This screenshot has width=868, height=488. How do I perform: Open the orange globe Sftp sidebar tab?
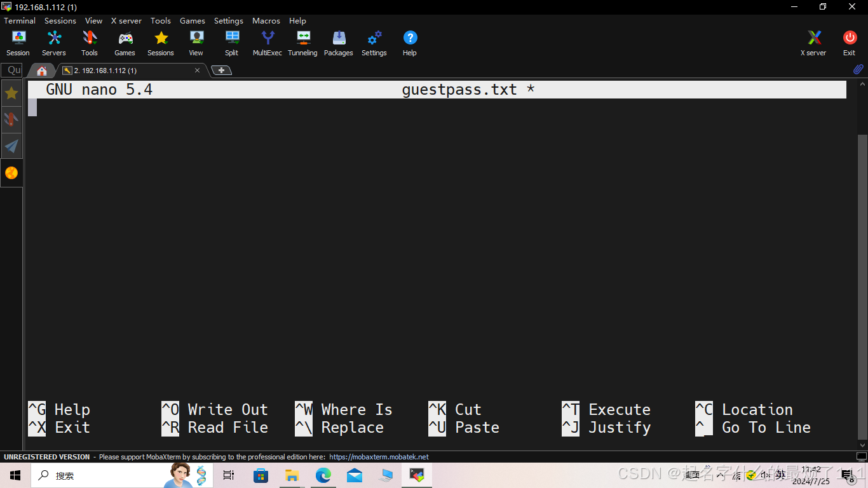pyautogui.click(x=11, y=173)
